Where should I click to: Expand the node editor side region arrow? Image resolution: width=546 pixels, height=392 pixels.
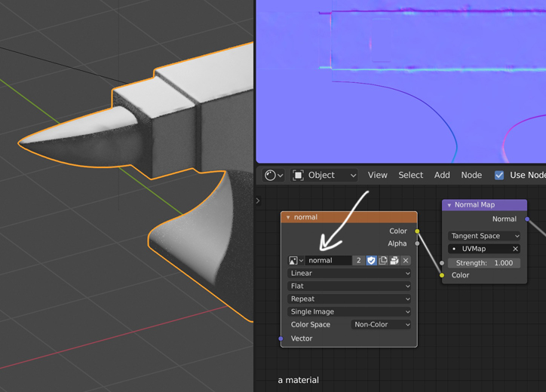pyautogui.click(x=258, y=201)
